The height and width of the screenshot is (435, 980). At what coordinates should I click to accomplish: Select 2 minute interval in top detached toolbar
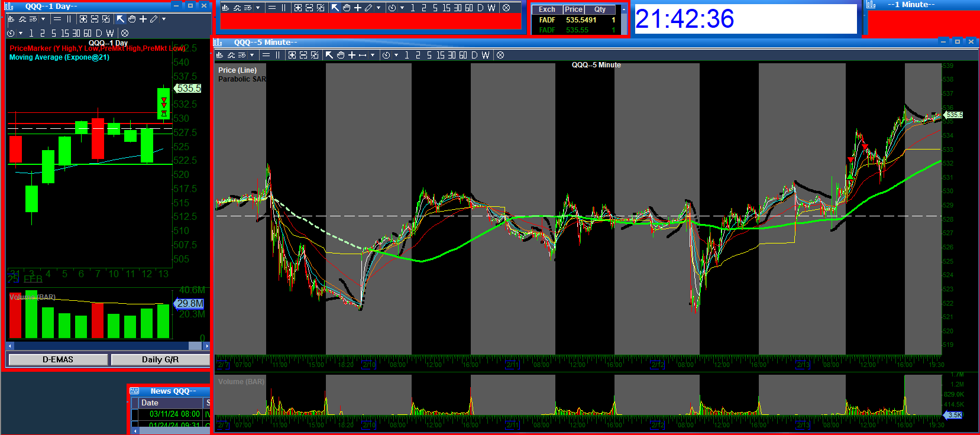[x=423, y=8]
